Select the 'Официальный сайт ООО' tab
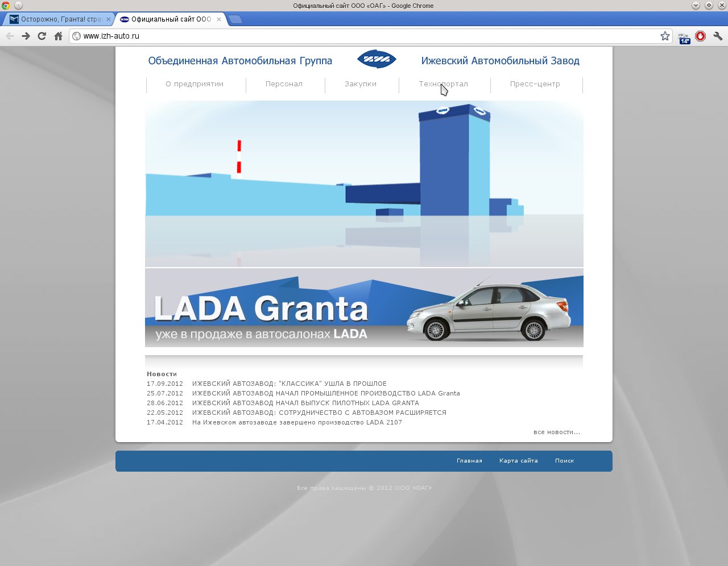The image size is (728, 566). [171, 19]
